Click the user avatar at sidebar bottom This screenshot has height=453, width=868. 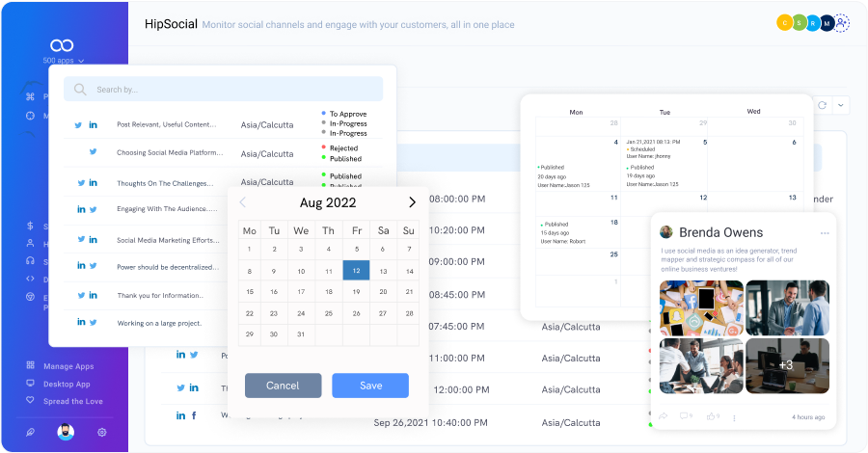click(x=64, y=433)
